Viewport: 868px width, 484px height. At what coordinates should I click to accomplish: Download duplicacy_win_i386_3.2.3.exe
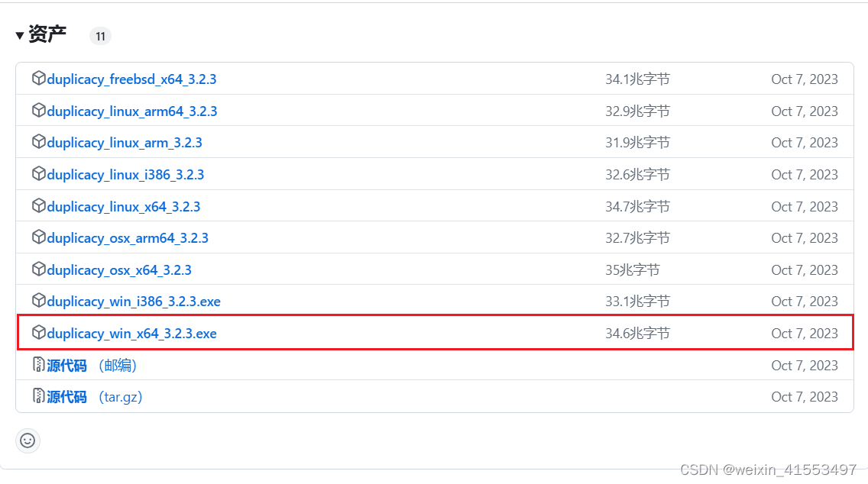tap(134, 302)
